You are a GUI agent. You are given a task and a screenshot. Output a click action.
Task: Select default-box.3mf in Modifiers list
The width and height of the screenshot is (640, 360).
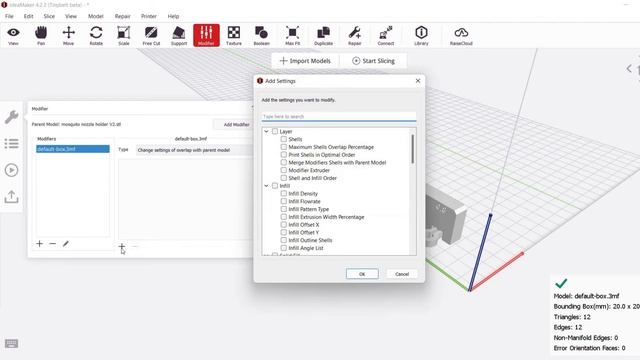click(73, 149)
